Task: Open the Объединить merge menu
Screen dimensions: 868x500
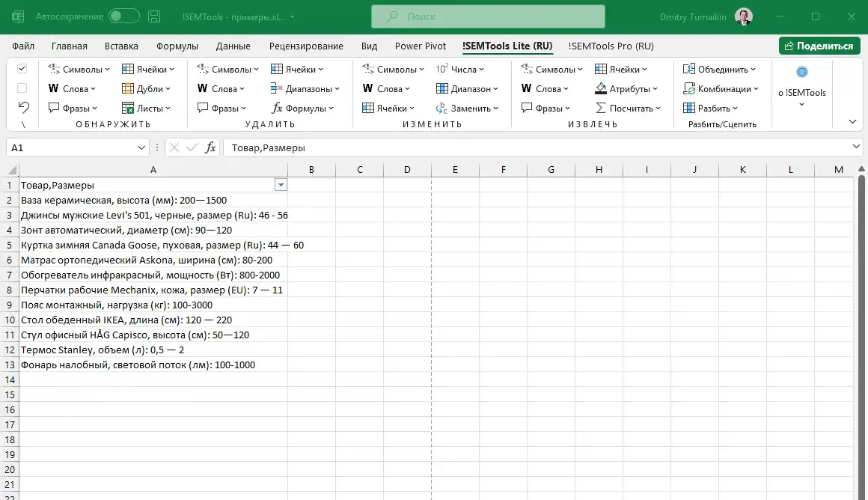Action: tap(719, 69)
